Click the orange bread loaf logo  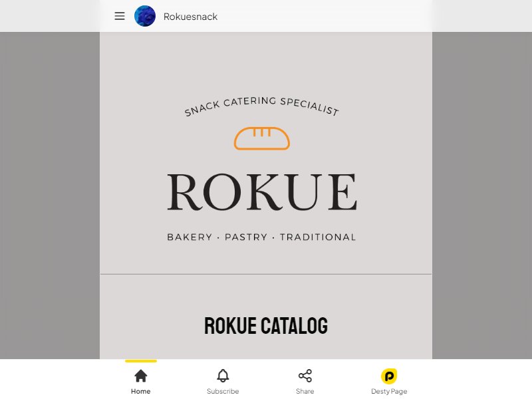point(262,138)
